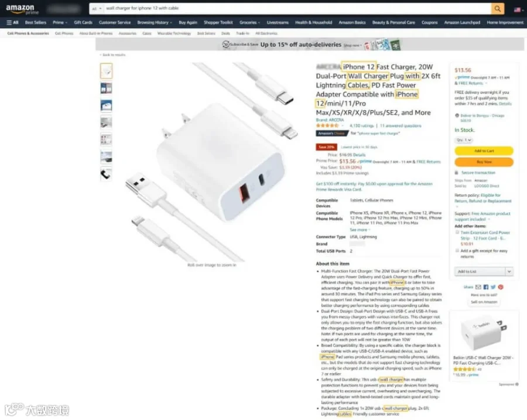The image size is (527, 420).
Task: Check the Twin Extension Cord add-on checkbox
Action: click(457, 233)
